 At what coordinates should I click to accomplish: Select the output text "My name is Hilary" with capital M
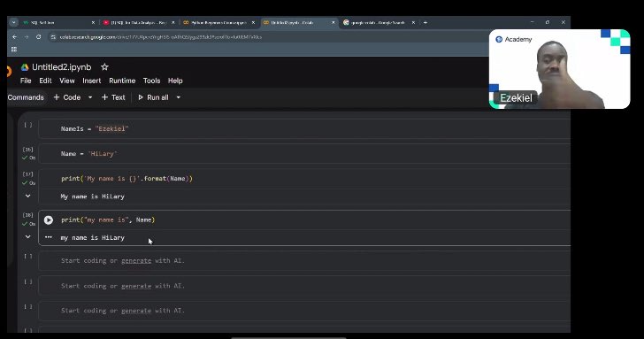[x=92, y=196]
